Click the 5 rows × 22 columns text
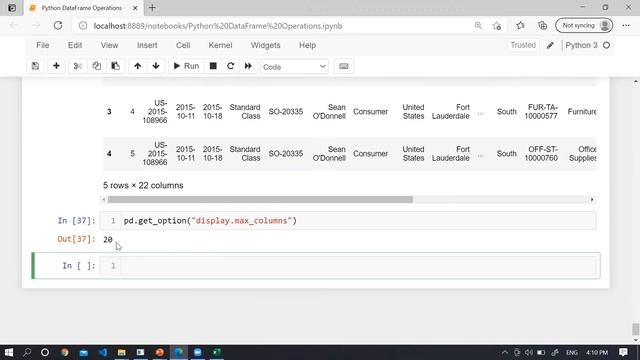640x360 pixels. [143, 185]
